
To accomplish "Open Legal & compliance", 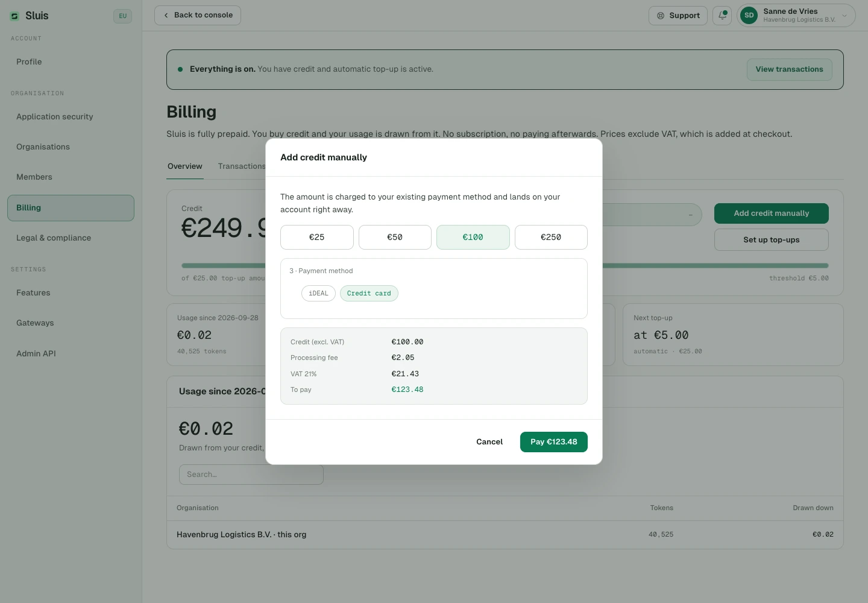I will 71,238.
